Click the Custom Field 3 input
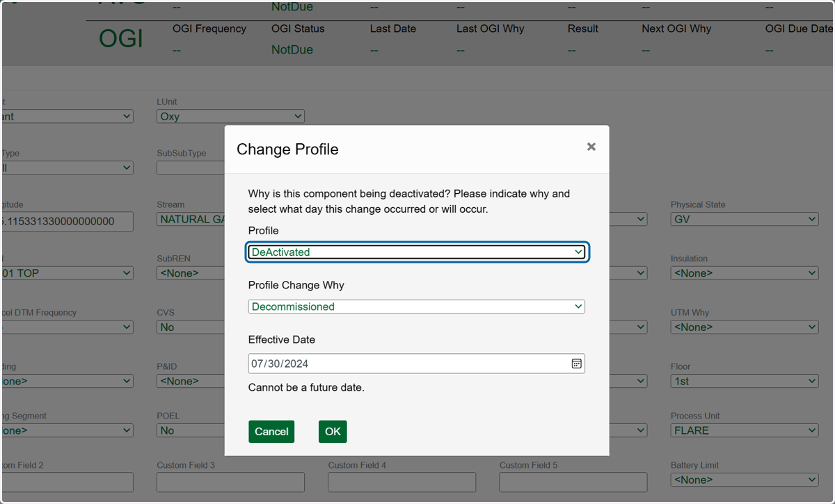 230,482
